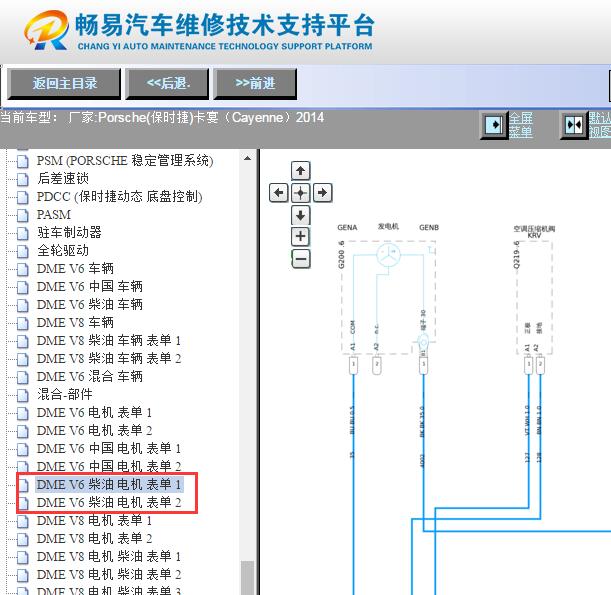Open PSM (PORSCHE 稳定管理系统) entry
611x595 pixels.
(x=125, y=161)
